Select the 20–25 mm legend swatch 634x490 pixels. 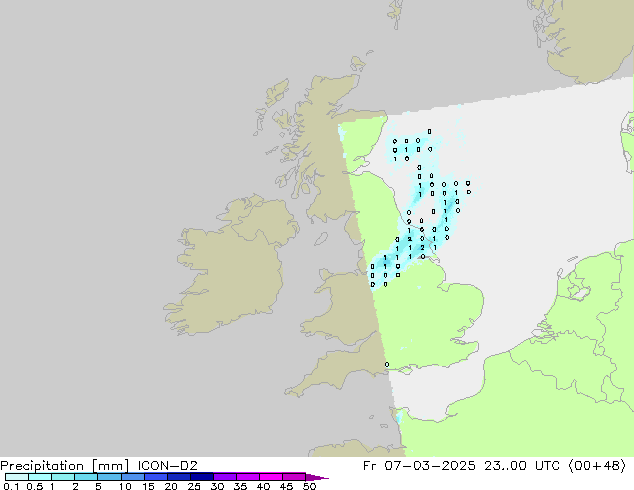click(x=178, y=477)
